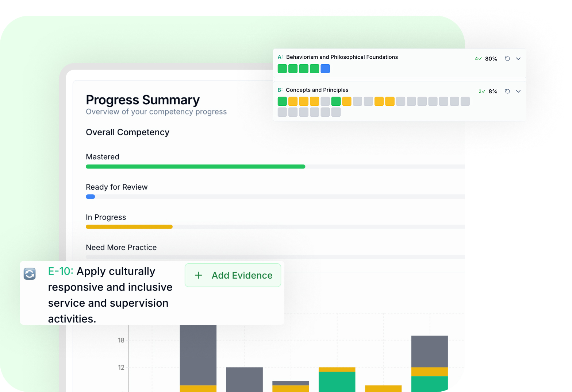The width and height of the screenshot is (572, 392).
Task: Click the A badge for Behaviorism and Philosophical Foundations
Action: click(x=280, y=57)
